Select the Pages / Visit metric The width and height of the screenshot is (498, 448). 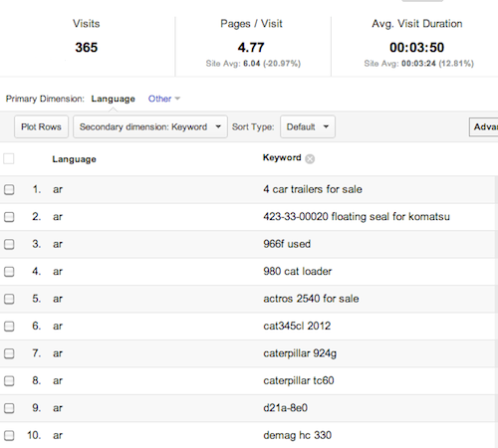coord(251,24)
